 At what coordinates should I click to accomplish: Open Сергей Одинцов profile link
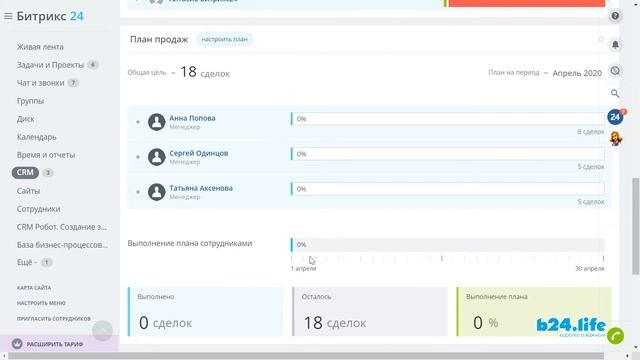[199, 153]
